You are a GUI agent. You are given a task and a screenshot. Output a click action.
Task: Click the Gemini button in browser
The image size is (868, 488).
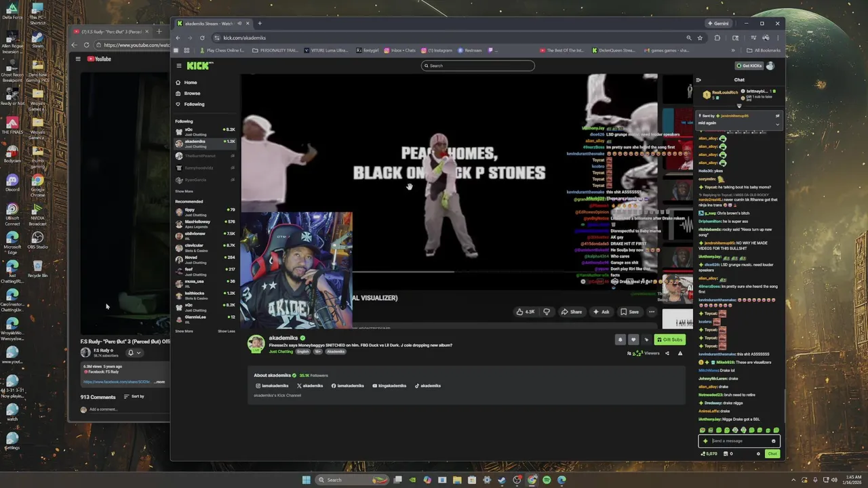coord(718,24)
